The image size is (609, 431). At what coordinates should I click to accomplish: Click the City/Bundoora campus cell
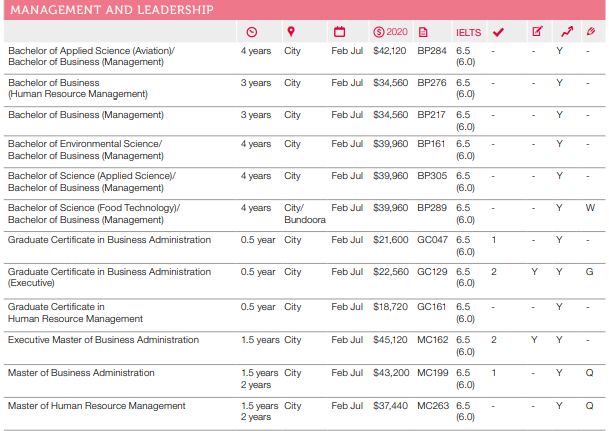tap(297, 213)
